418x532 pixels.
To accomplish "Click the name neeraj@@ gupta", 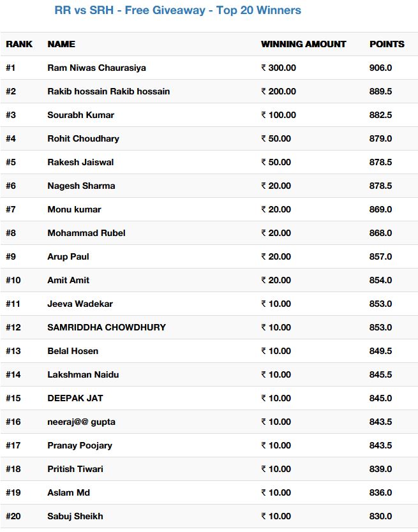I will (81, 422).
